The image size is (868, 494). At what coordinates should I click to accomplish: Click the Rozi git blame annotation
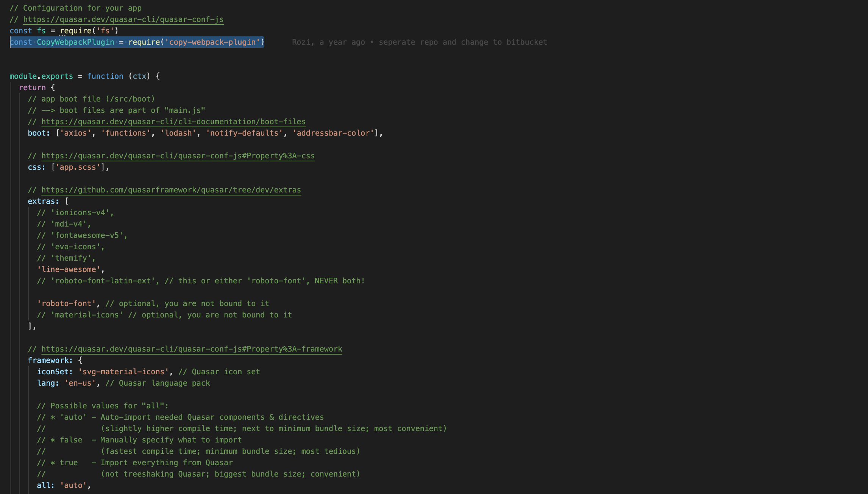[x=419, y=42]
